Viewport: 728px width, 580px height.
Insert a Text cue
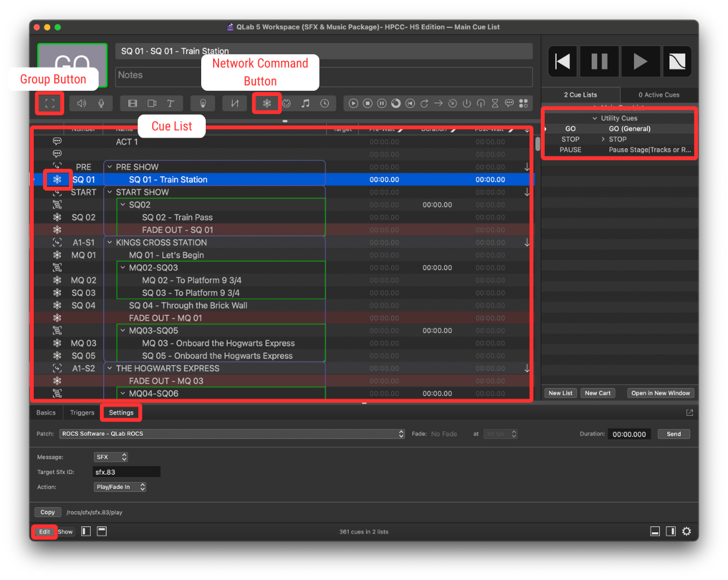[x=171, y=103]
